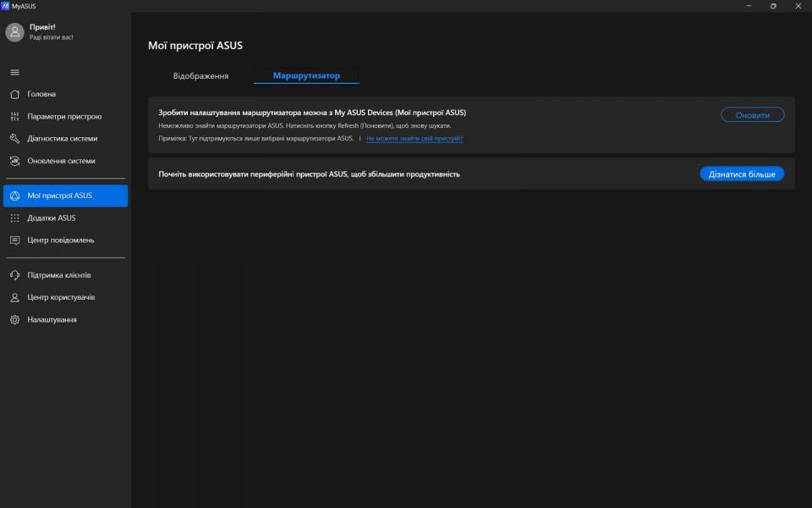812x508 pixels.
Task: Click the Неможливо знайти маршрутизатори ASUS text
Action: (304, 125)
